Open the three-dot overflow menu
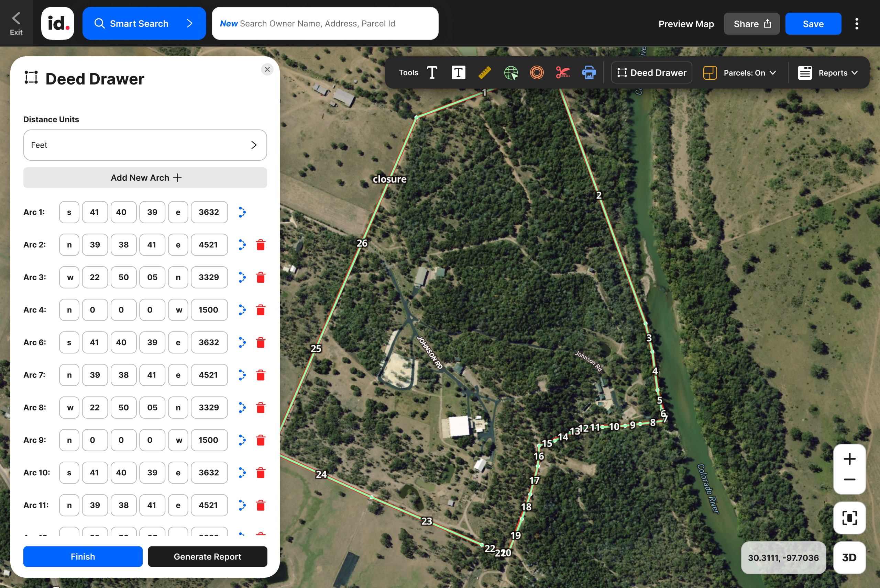 tap(856, 24)
